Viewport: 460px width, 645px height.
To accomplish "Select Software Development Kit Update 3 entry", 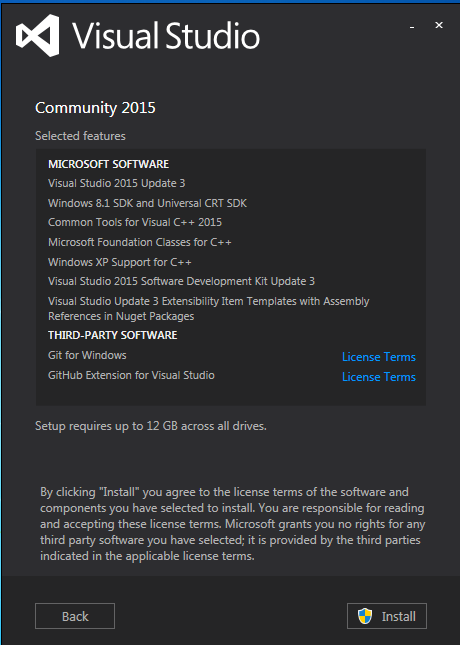I will pos(181,281).
